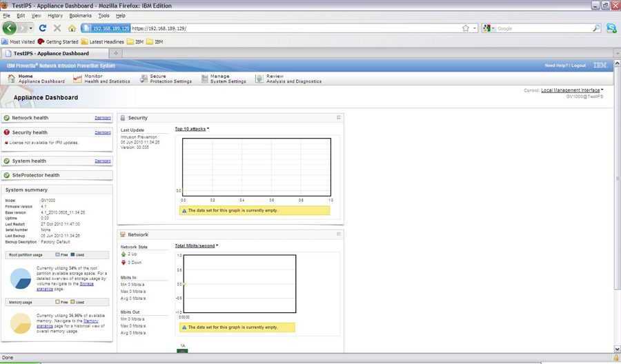Open the Help menu

click(x=120, y=15)
